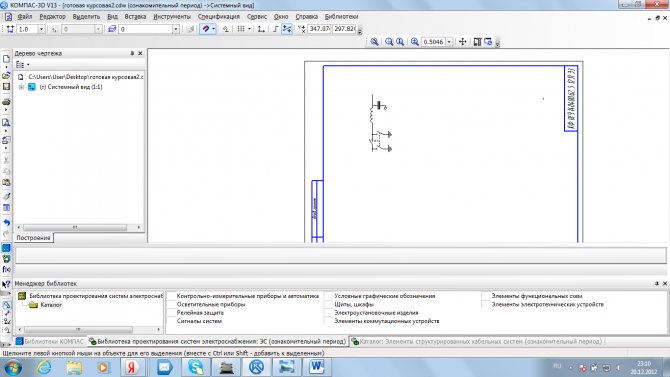Select the pan view cross-arrows icon
670x377 pixels.
[463, 41]
